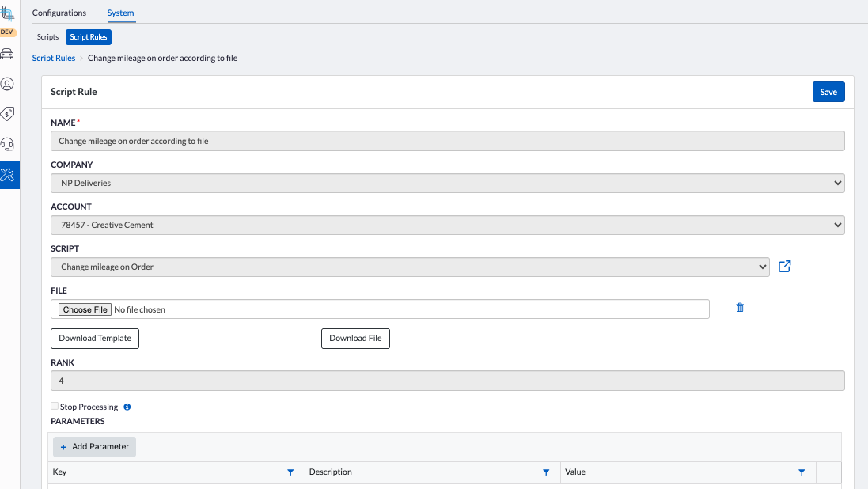868x489 pixels.
Task: Open the headset support icon in sidebar
Action: pyautogui.click(x=7, y=144)
